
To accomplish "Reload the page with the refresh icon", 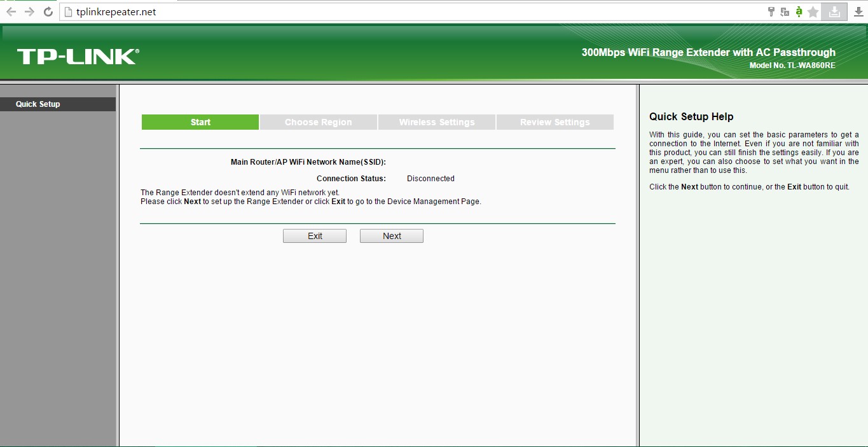I will click(x=48, y=11).
